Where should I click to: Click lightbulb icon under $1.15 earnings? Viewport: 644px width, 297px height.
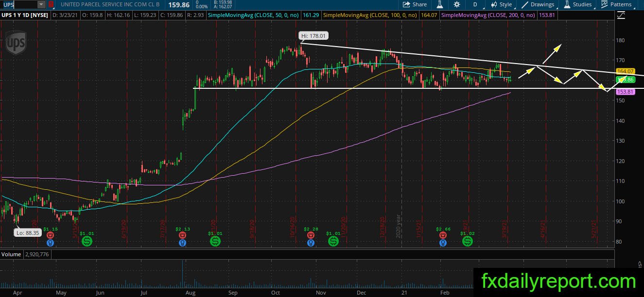50,243
